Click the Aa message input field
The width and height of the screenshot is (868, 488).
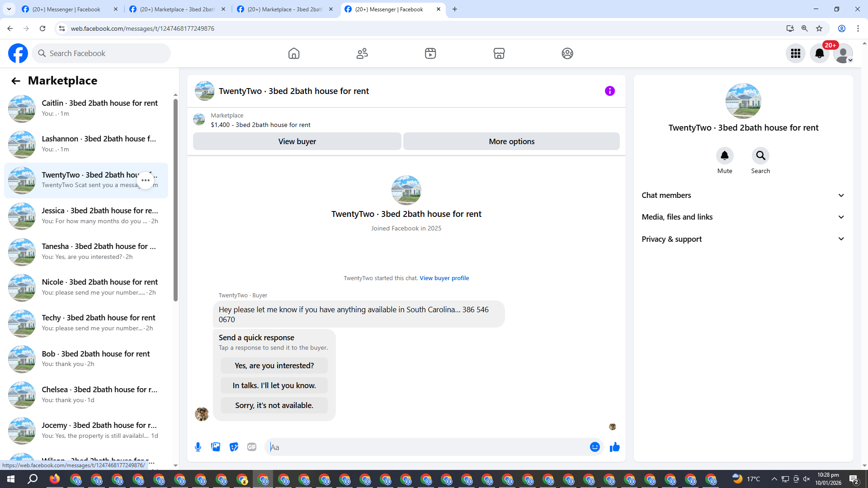click(425, 447)
